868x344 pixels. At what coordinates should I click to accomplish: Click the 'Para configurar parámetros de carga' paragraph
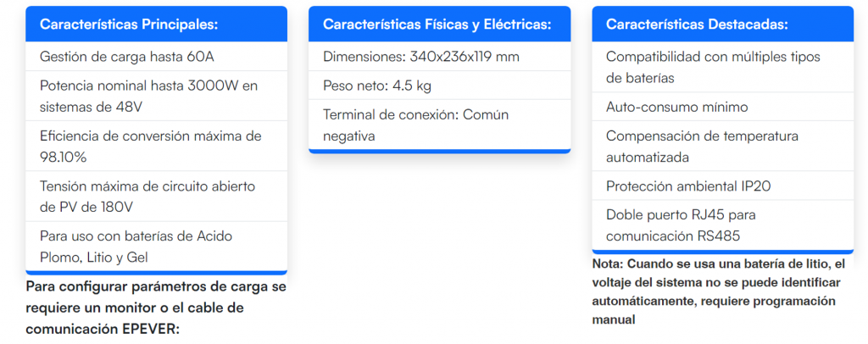click(156, 308)
